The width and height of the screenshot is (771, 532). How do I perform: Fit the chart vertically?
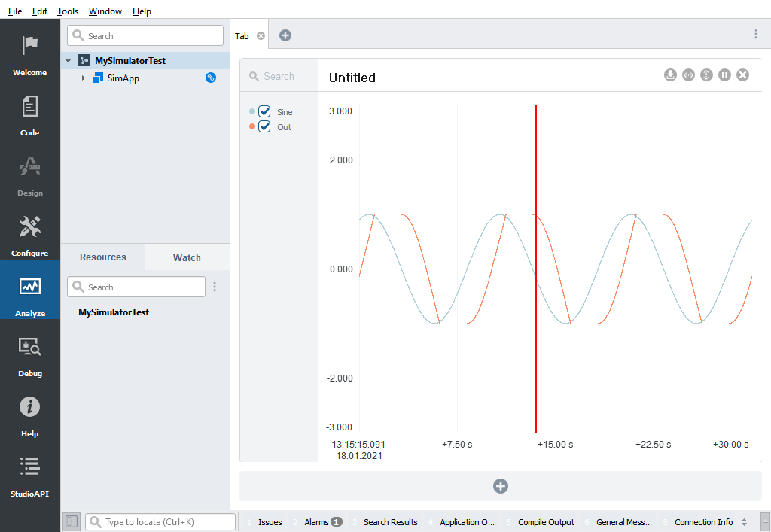click(x=706, y=74)
